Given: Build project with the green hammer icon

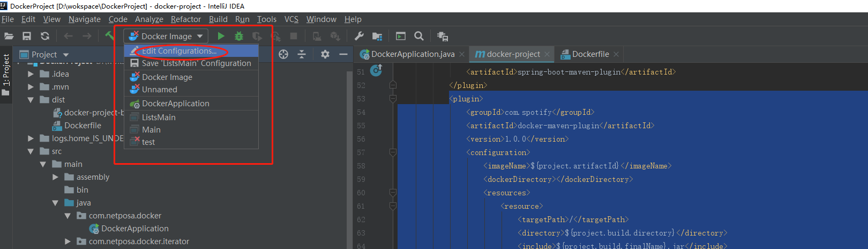Looking at the screenshot, I should 109,35.
